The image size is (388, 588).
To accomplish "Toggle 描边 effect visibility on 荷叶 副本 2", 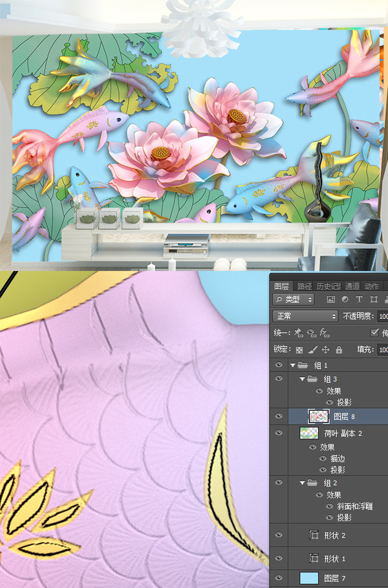I will click(x=323, y=458).
